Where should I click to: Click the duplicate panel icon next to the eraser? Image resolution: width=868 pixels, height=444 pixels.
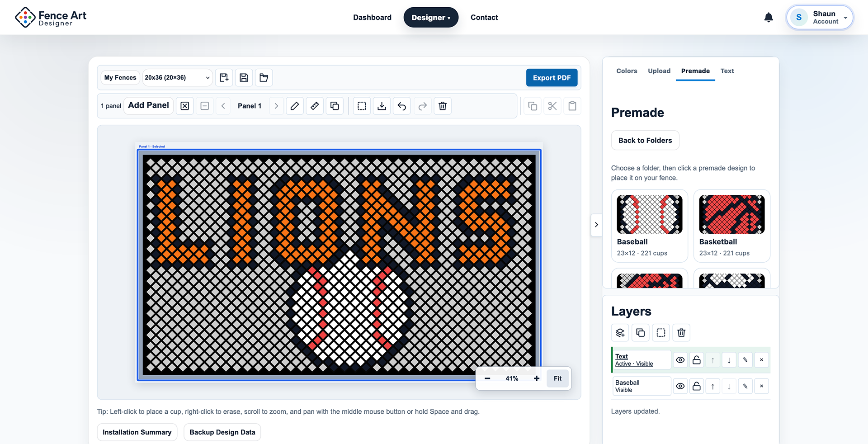point(335,106)
